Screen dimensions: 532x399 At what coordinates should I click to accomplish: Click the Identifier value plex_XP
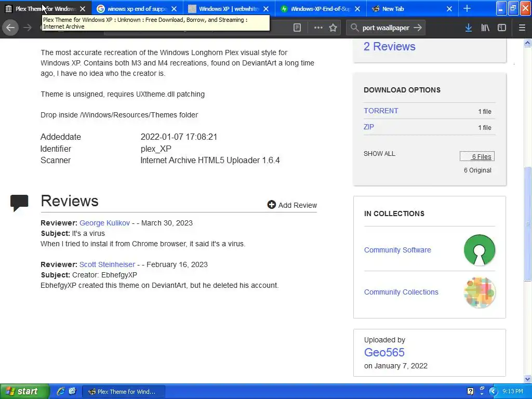click(156, 149)
